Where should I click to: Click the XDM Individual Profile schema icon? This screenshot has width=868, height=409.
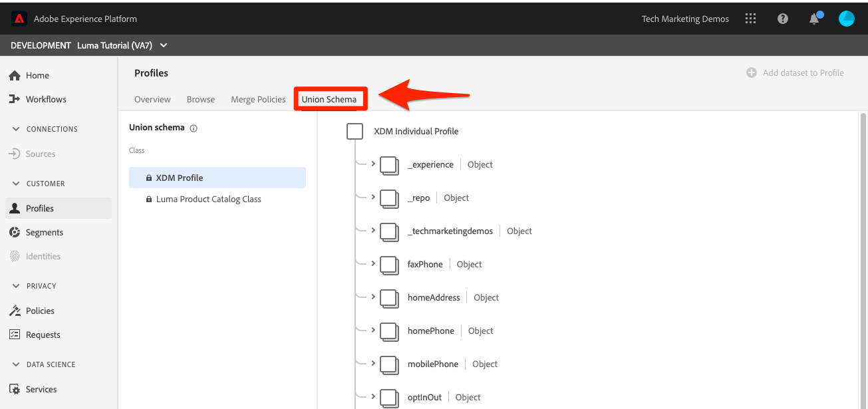[355, 131]
